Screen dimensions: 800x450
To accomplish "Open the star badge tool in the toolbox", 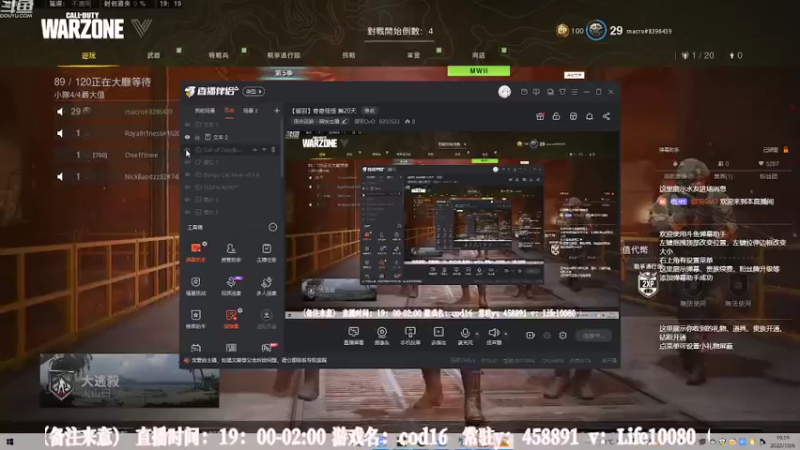I will (x=195, y=318).
